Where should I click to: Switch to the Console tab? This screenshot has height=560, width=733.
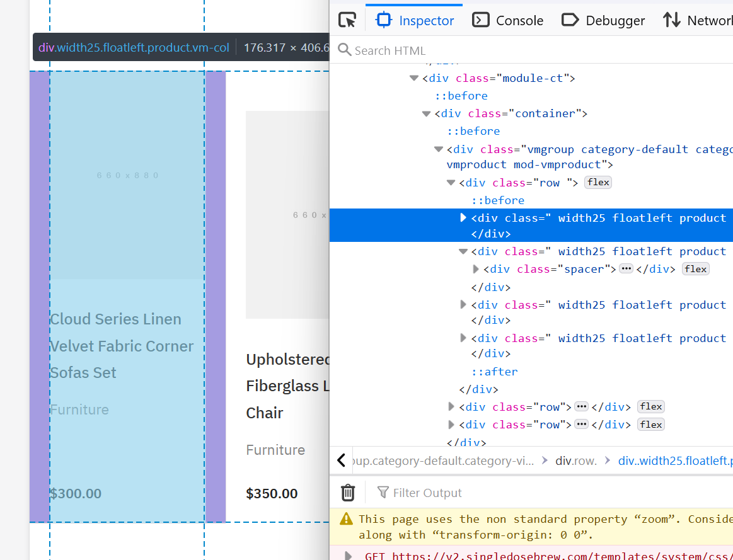click(508, 20)
